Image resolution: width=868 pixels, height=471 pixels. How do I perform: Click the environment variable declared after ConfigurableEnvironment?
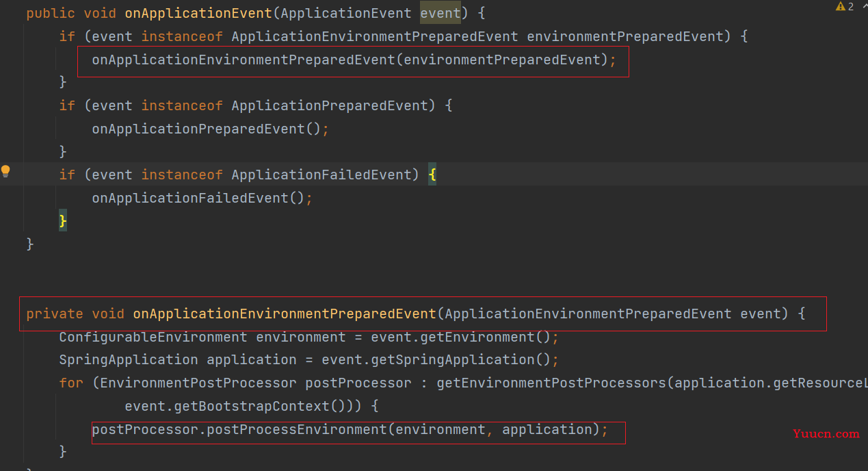pos(301,337)
